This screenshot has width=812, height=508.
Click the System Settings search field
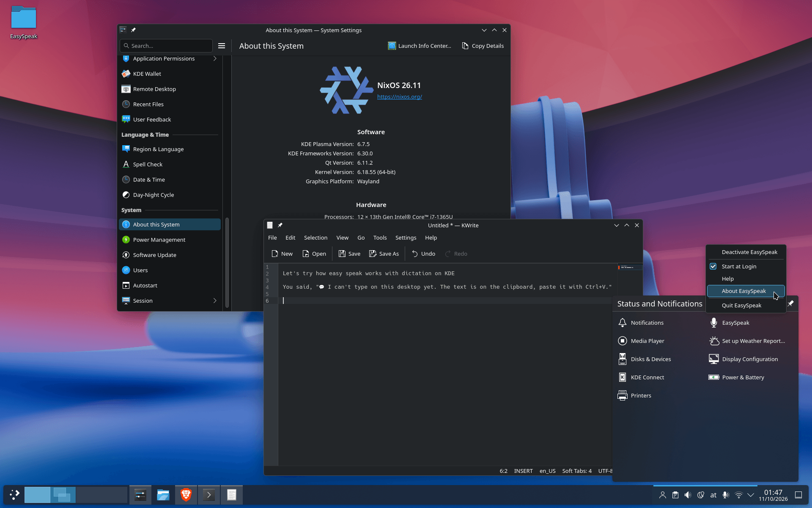click(x=166, y=46)
